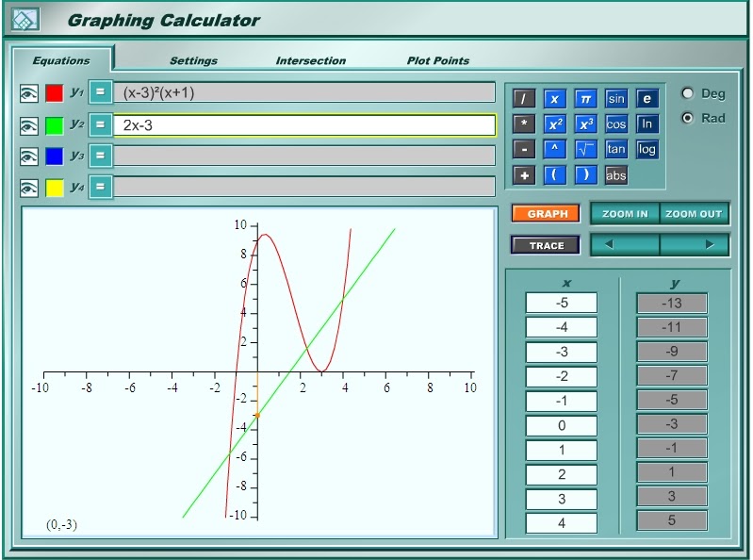Click the y table value -11
This screenshot has width=753, height=560.
point(672,327)
